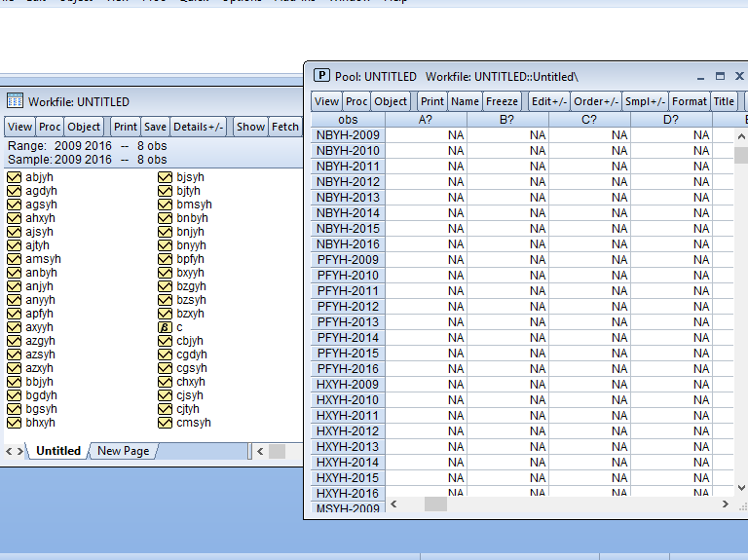Select the bhxyh series icon
Screen dimensions: 748x560
click(14, 423)
